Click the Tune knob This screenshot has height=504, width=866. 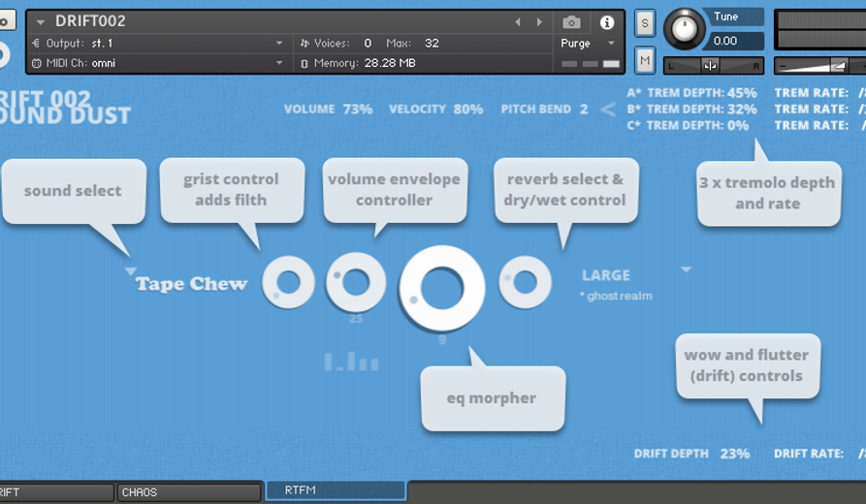point(686,28)
